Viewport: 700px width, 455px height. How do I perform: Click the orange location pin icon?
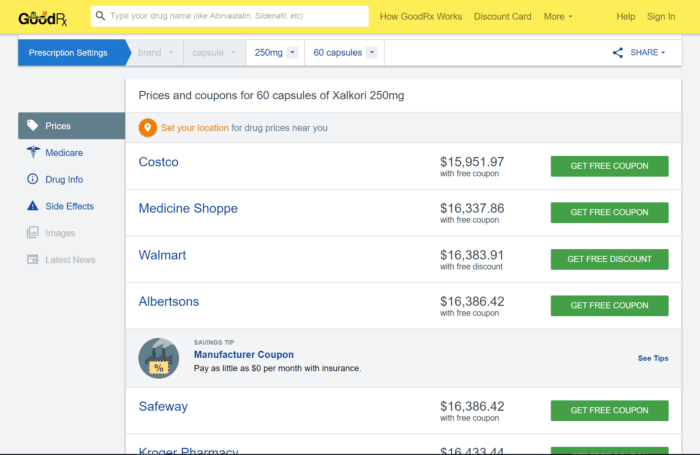point(147,128)
